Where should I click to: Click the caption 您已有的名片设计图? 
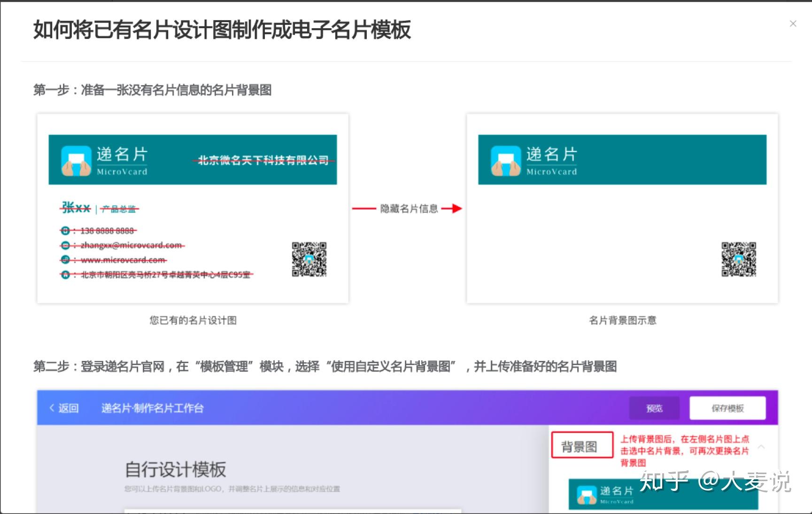[x=193, y=320]
